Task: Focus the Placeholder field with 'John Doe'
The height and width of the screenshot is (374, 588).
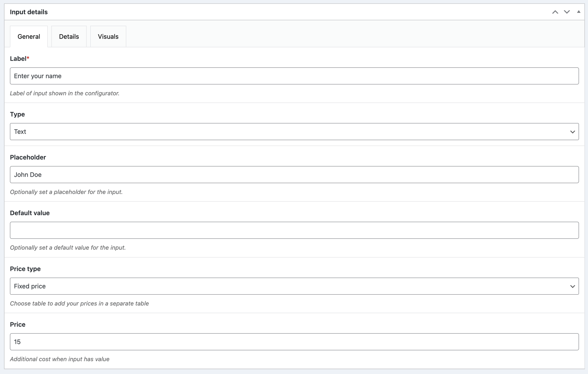Action: pos(294,175)
